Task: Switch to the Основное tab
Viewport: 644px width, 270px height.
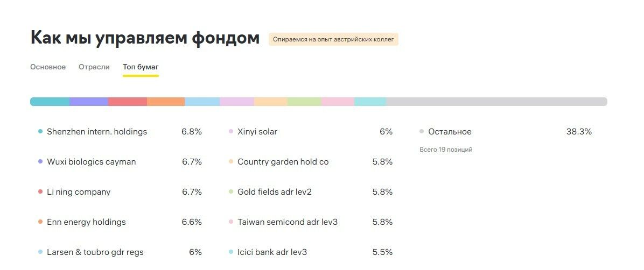Action: tap(48, 67)
